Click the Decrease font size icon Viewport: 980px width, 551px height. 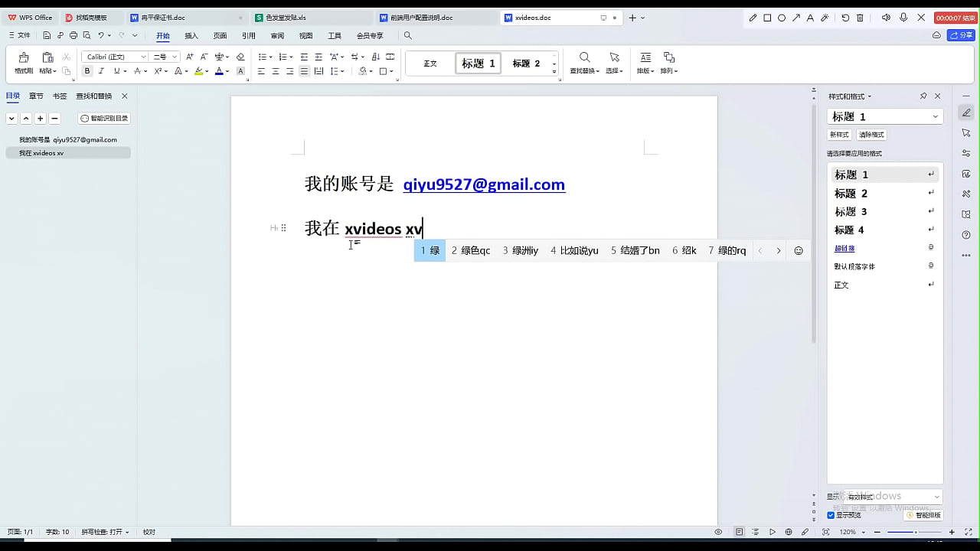204,57
